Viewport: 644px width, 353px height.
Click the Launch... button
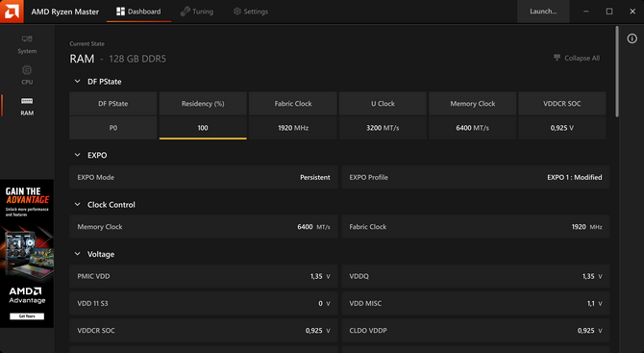pos(543,12)
